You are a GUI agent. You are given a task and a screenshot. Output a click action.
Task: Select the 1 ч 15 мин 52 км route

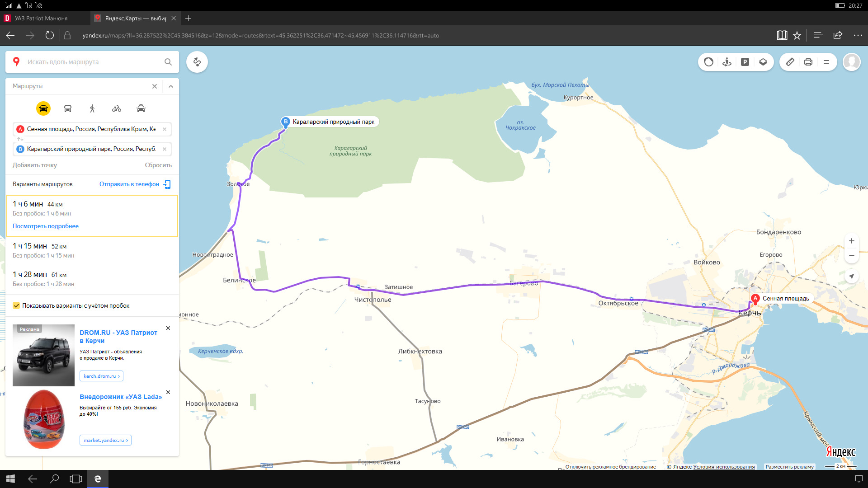[92, 251]
